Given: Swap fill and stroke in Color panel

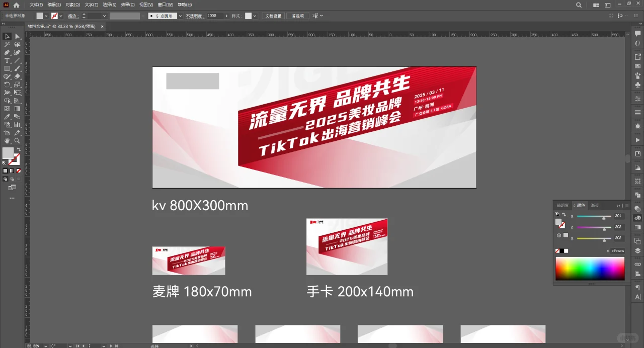Looking at the screenshot, I should [x=564, y=215].
